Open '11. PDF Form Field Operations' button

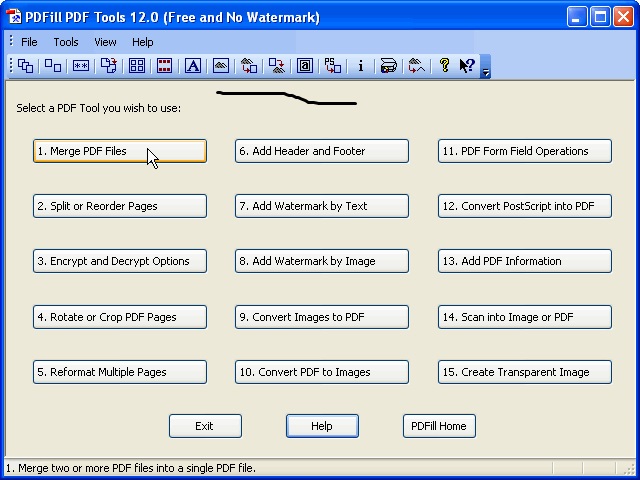pyautogui.click(x=525, y=151)
